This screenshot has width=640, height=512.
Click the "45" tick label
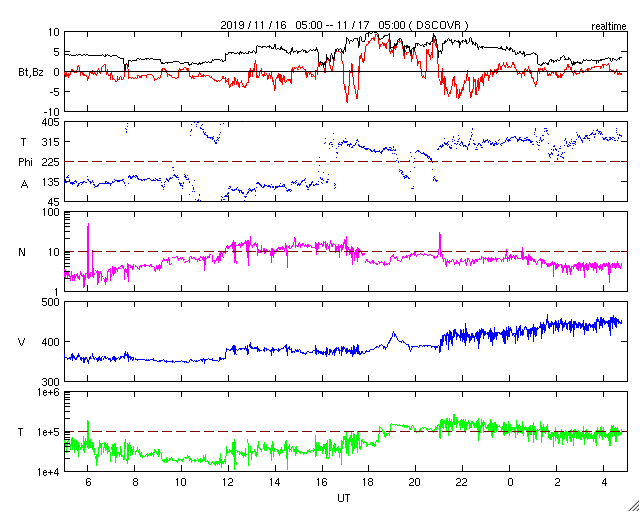(x=54, y=202)
